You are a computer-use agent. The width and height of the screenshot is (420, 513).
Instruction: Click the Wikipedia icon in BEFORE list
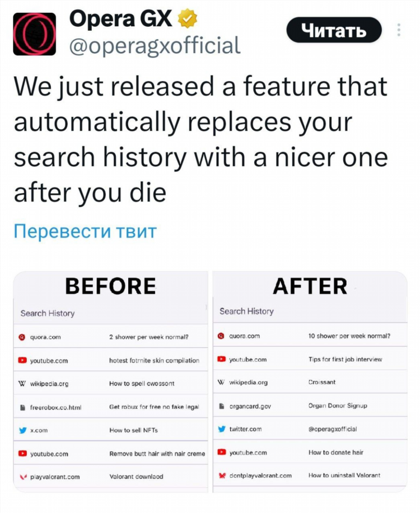pos(22,384)
